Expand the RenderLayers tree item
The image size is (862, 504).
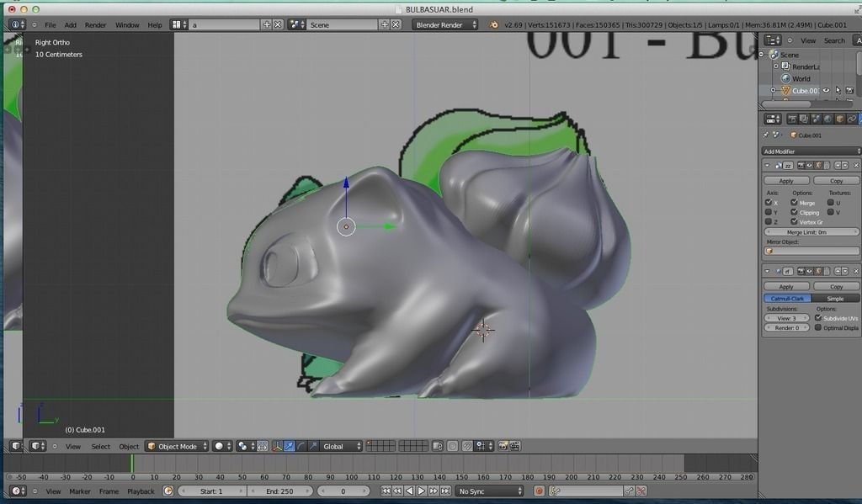[775, 66]
